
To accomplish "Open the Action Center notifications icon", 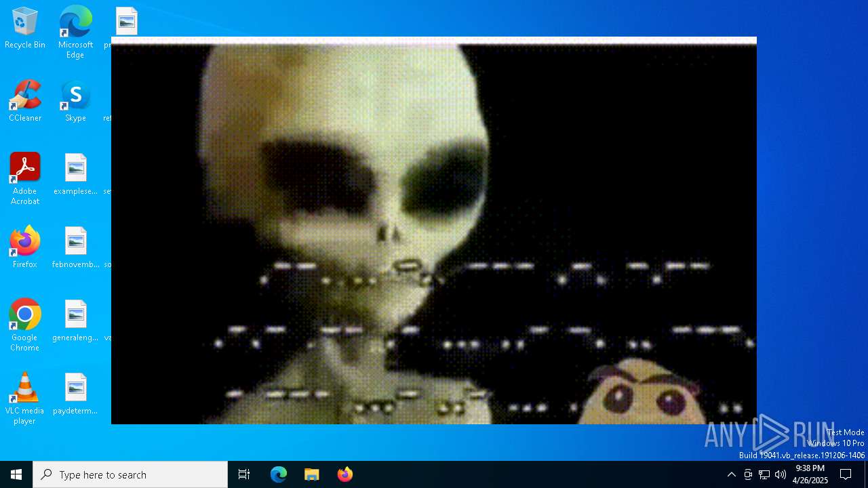I will coord(846,474).
